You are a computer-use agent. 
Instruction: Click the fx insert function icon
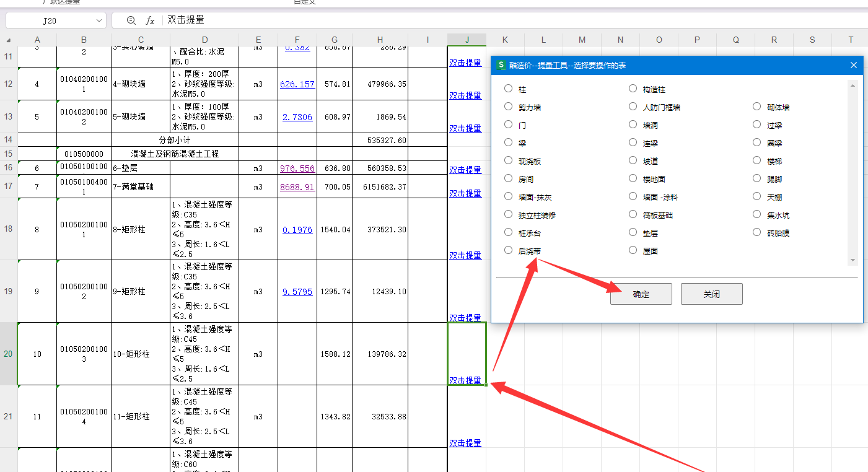(x=150, y=20)
